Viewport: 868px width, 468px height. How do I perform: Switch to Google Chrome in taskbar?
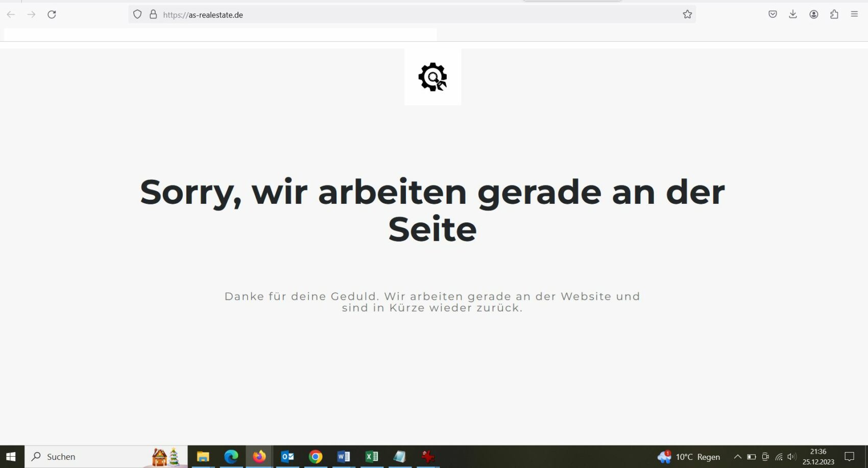316,456
